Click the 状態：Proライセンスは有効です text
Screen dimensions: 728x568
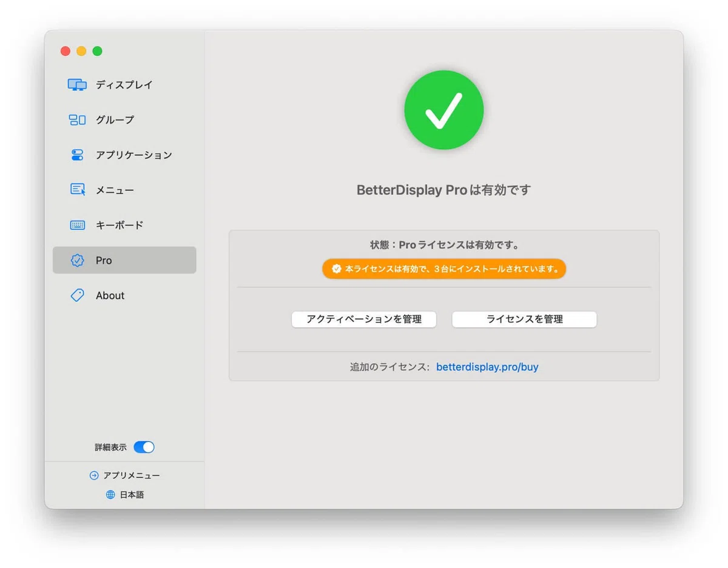pos(444,246)
